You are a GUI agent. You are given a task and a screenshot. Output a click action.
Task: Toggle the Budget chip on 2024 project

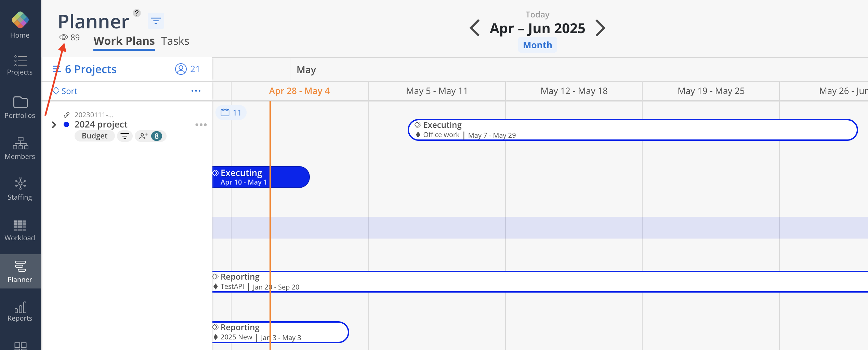point(95,136)
